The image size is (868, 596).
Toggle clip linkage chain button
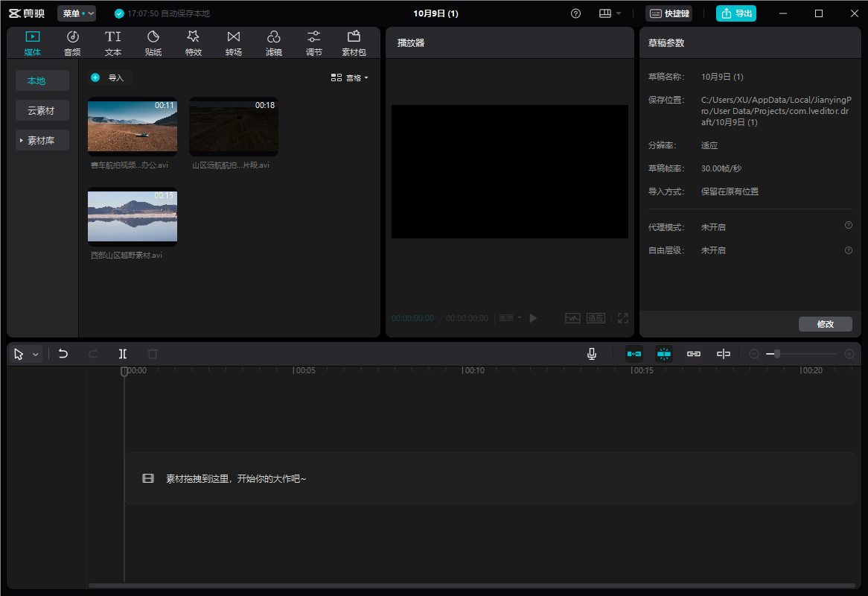694,354
